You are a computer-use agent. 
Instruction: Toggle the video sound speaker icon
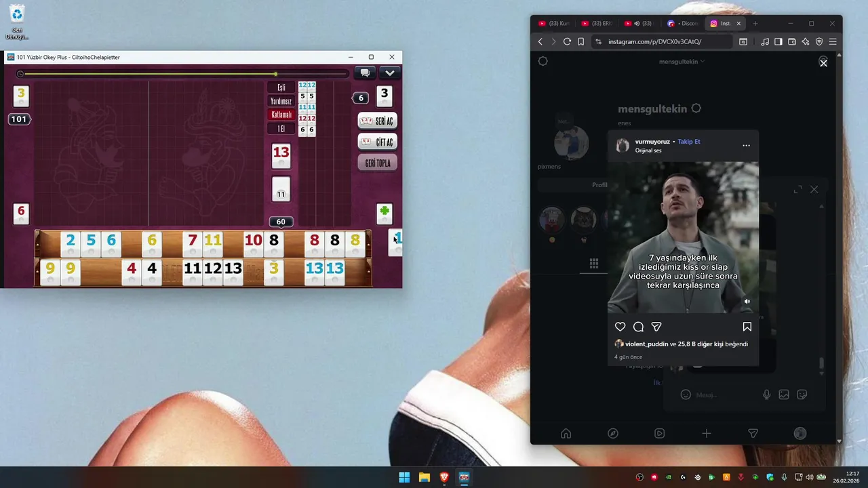pyautogui.click(x=747, y=302)
